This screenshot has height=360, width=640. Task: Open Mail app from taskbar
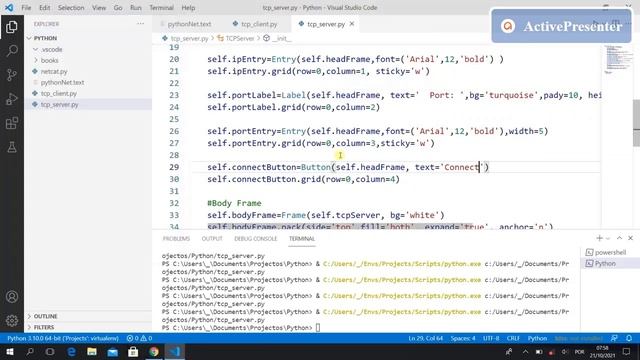pyautogui.click(x=113, y=352)
